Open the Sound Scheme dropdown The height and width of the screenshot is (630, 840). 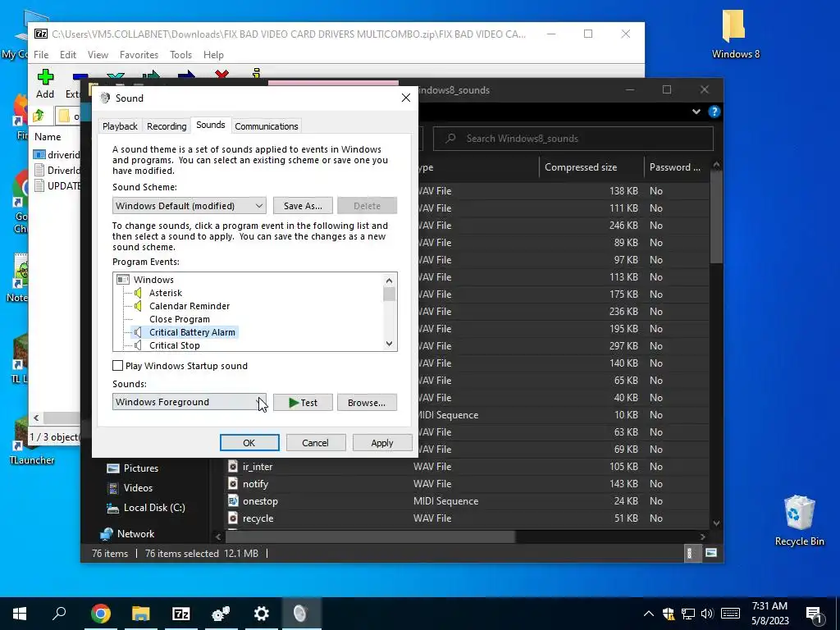tap(189, 206)
